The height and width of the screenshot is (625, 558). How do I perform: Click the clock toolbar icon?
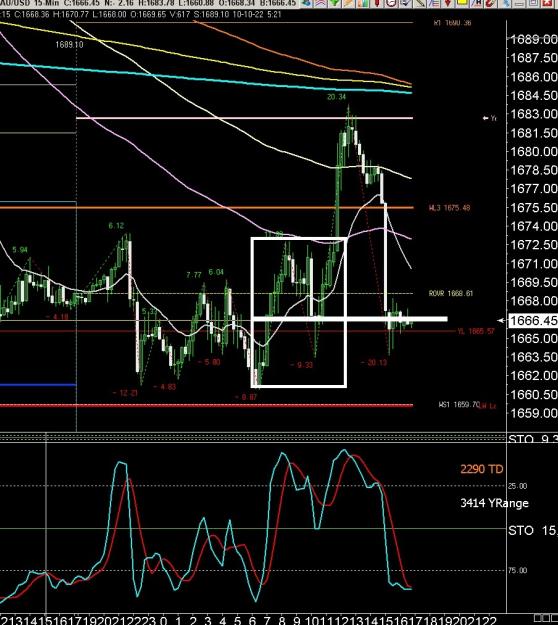[x=391, y=2]
